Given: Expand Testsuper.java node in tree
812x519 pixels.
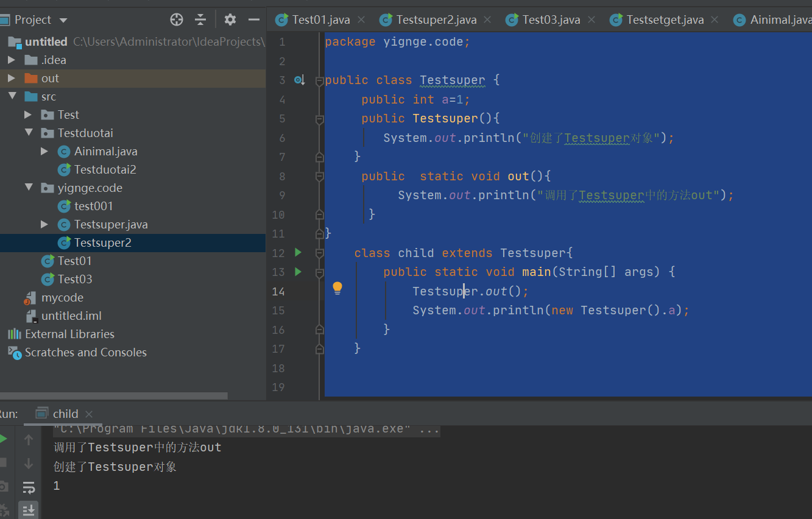Looking at the screenshot, I should (x=44, y=224).
